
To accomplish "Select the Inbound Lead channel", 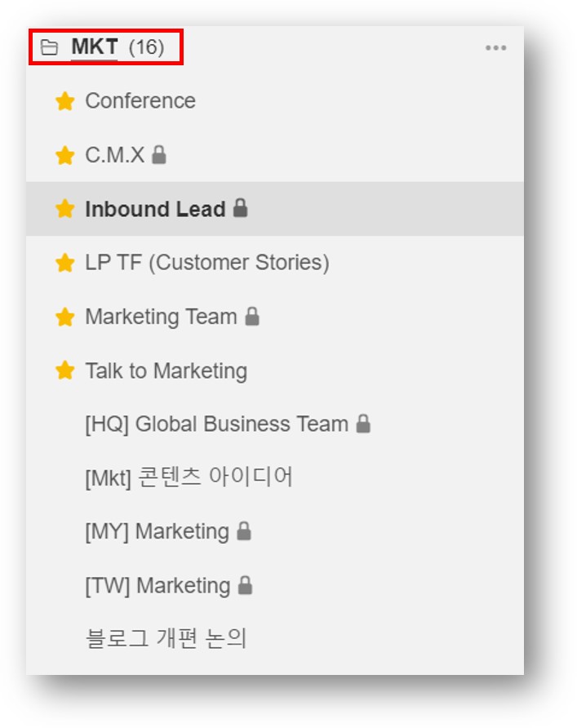I will pyautogui.click(x=155, y=209).
